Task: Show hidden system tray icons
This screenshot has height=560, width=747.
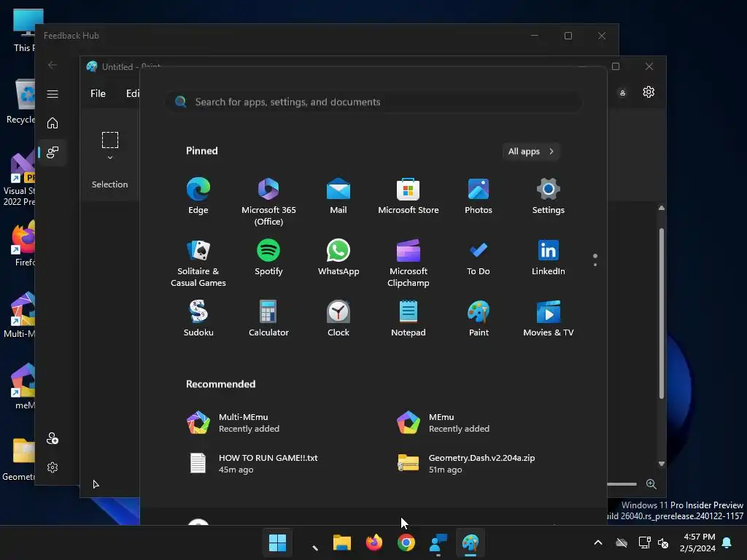Action: [x=598, y=542]
